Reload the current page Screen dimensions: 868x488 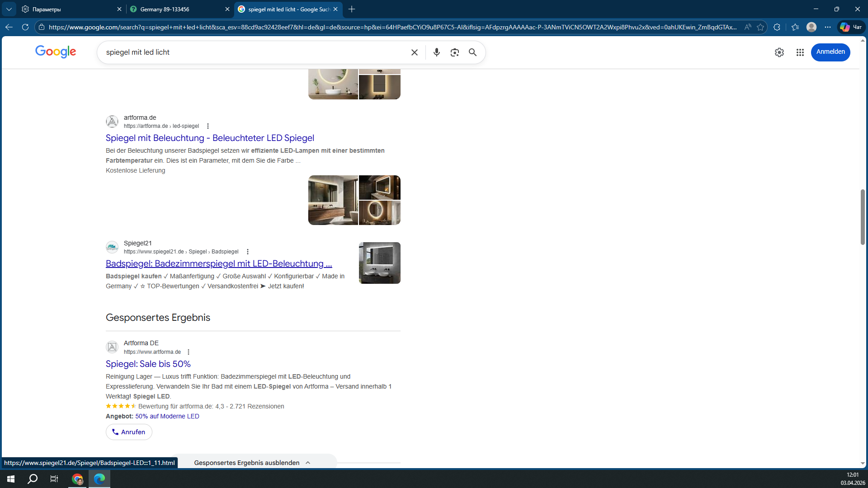(x=25, y=27)
